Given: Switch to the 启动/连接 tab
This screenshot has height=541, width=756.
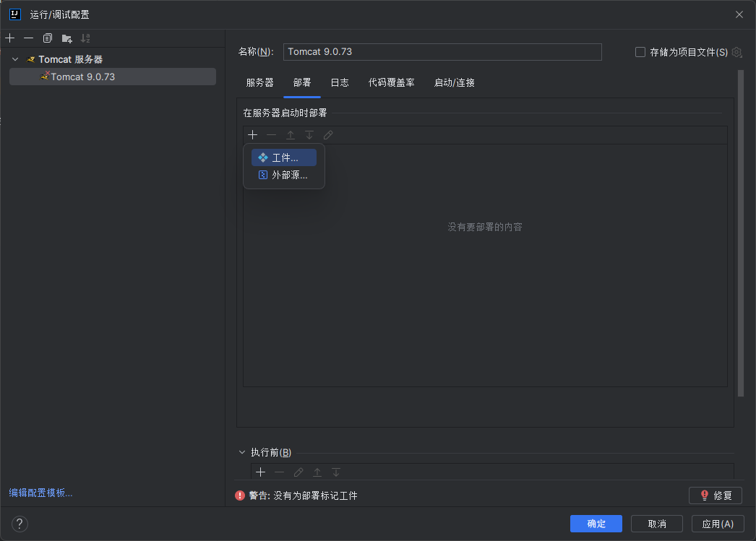Looking at the screenshot, I should (454, 82).
